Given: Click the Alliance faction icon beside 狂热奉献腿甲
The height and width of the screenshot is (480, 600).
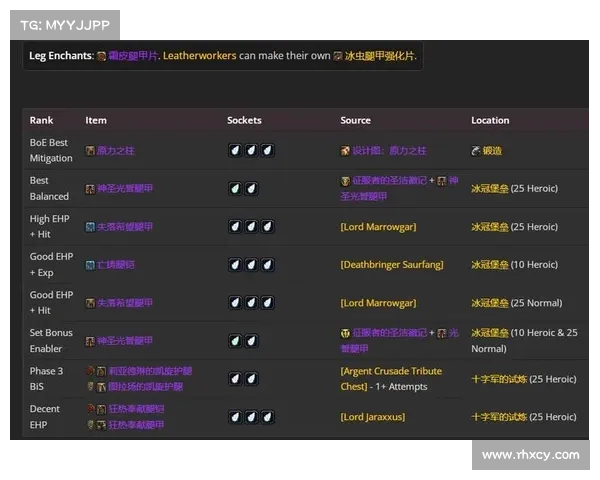Looking at the screenshot, I should click(90, 424).
